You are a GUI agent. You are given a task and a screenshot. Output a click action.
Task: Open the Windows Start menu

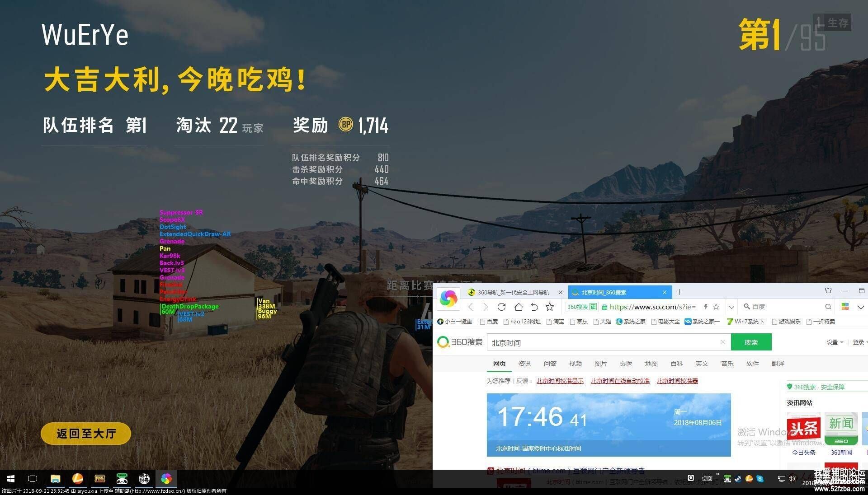[x=11, y=478]
